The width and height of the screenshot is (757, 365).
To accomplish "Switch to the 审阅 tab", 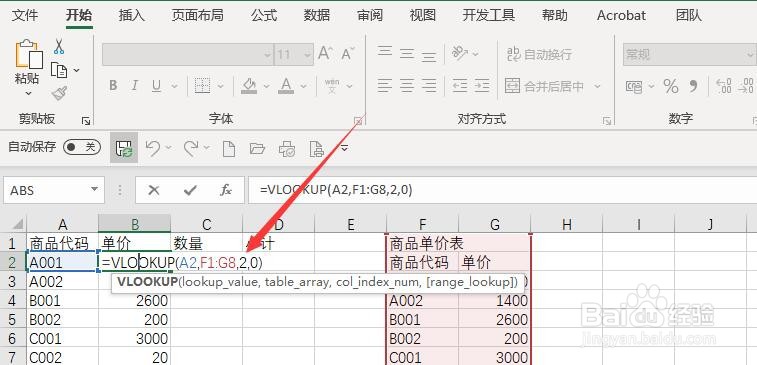I will click(x=370, y=15).
